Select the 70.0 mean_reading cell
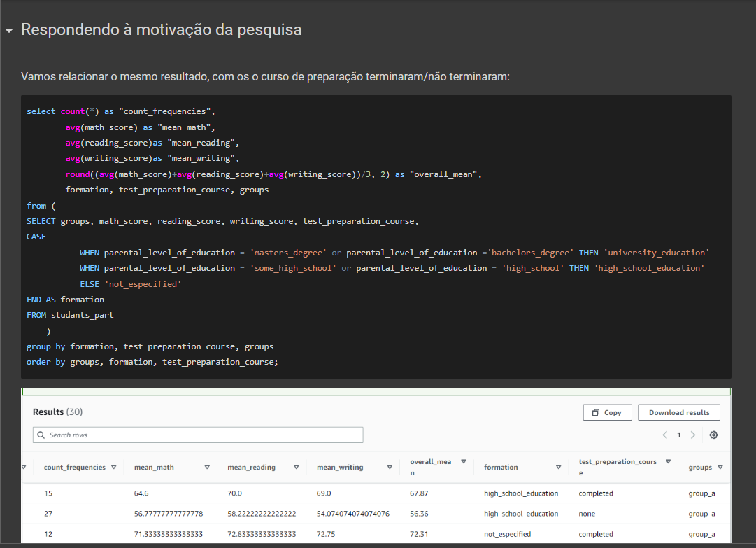Screen dimensions: 756x548 [x=235, y=493]
